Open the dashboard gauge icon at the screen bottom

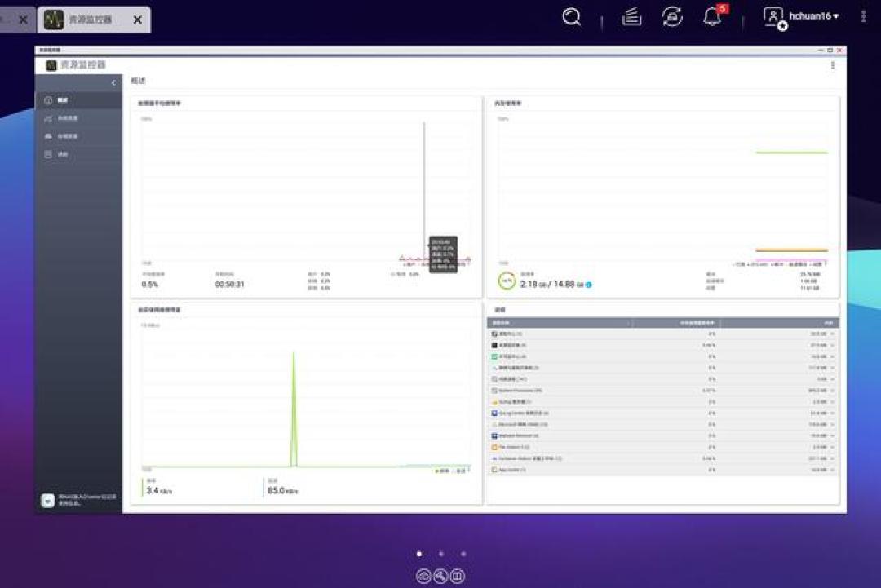(423, 576)
